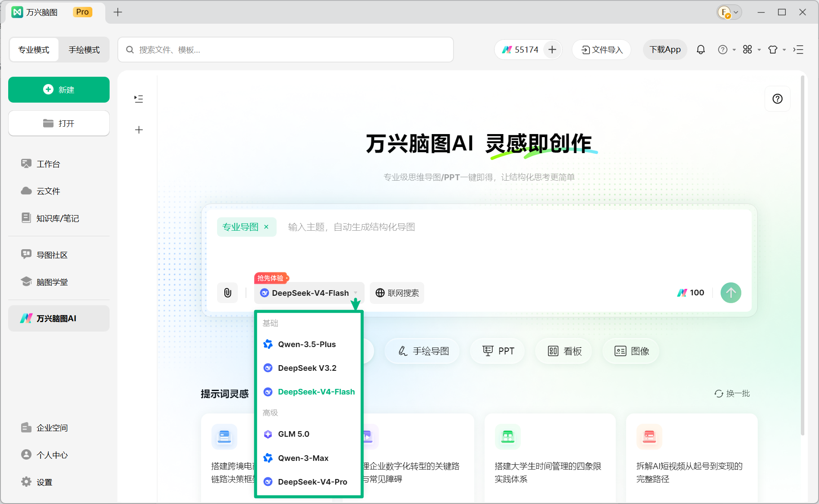Open the 拆解AI短视频 prompt card
The height and width of the screenshot is (504, 819).
point(692,458)
